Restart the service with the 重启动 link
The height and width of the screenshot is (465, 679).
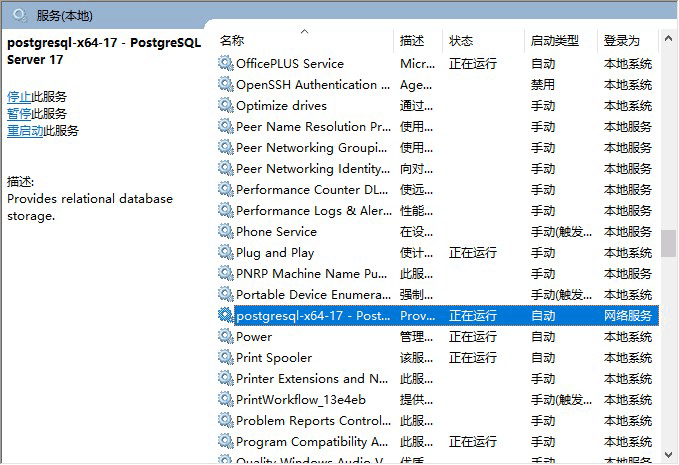[x=25, y=131]
